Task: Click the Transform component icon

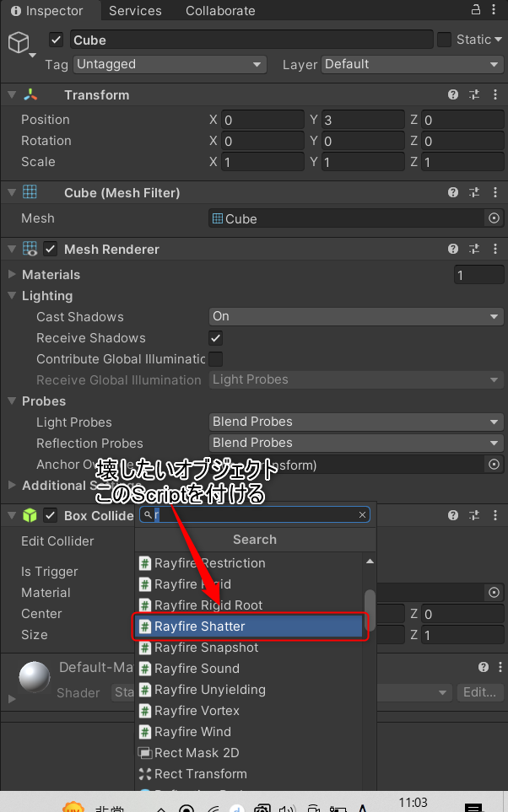Action: tap(30, 94)
